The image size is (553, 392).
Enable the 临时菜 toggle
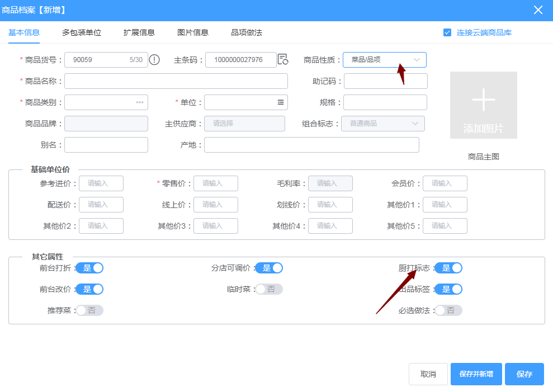[269, 289]
